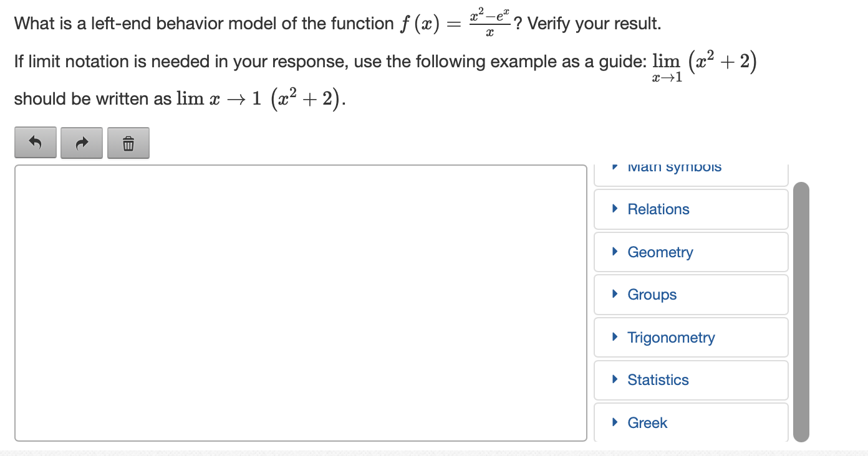Open the Math symbols panel
The width and height of the screenshot is (868, 456).
click(673, 166)
